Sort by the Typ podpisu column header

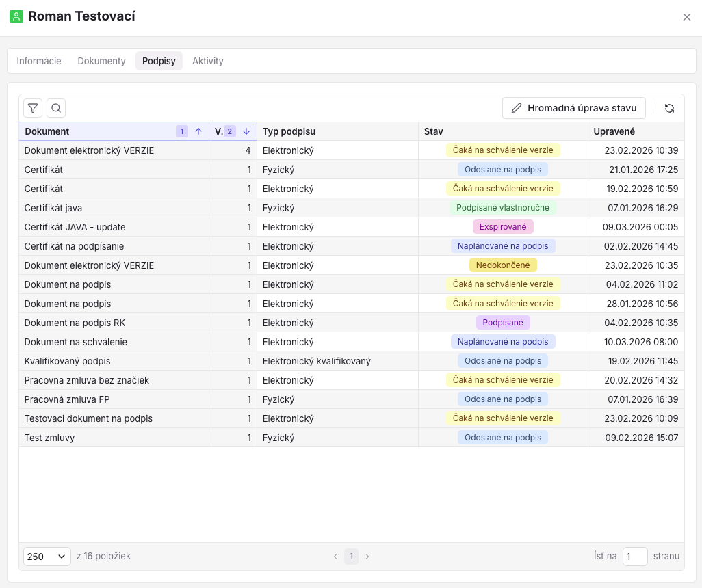pos(337,131)
